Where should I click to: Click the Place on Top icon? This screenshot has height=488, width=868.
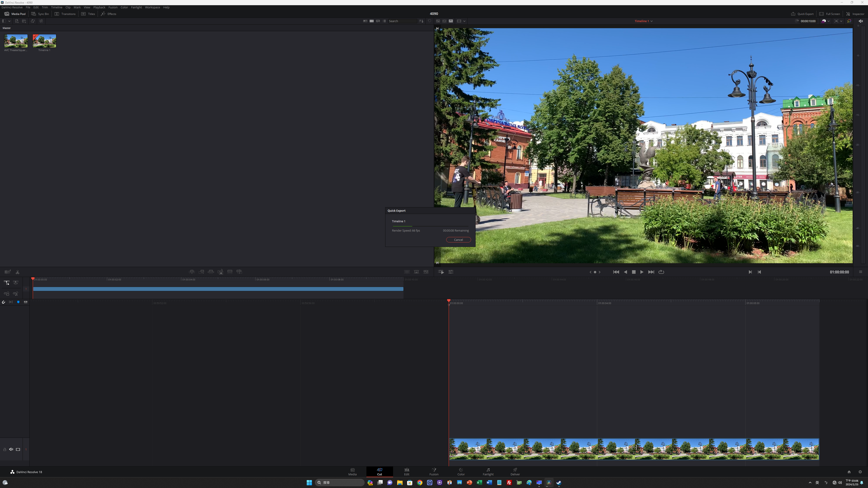click(230, 271)
